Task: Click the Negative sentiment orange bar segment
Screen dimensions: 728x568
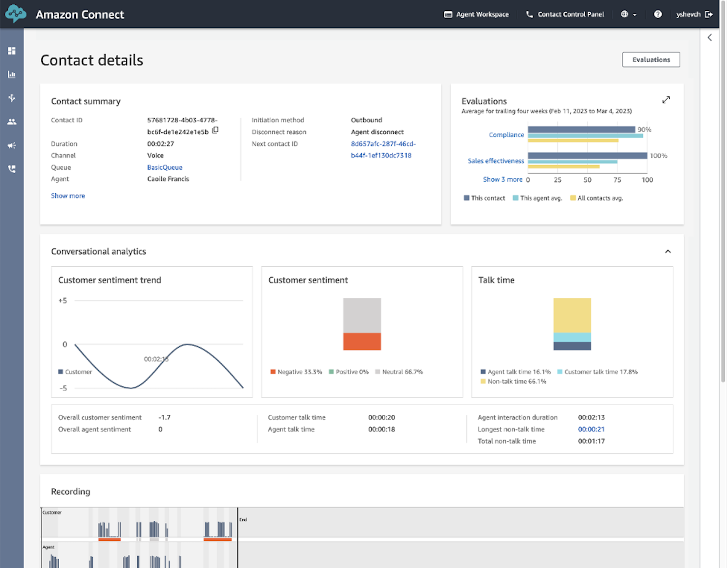Action: coord(362,342)
